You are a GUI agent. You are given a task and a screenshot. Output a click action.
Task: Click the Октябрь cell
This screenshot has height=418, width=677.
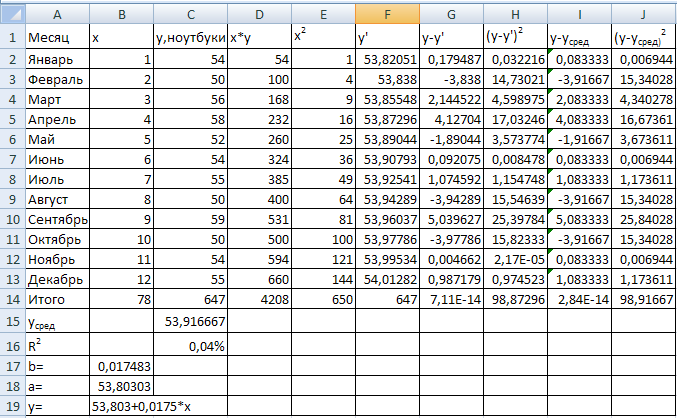[57, 239]
